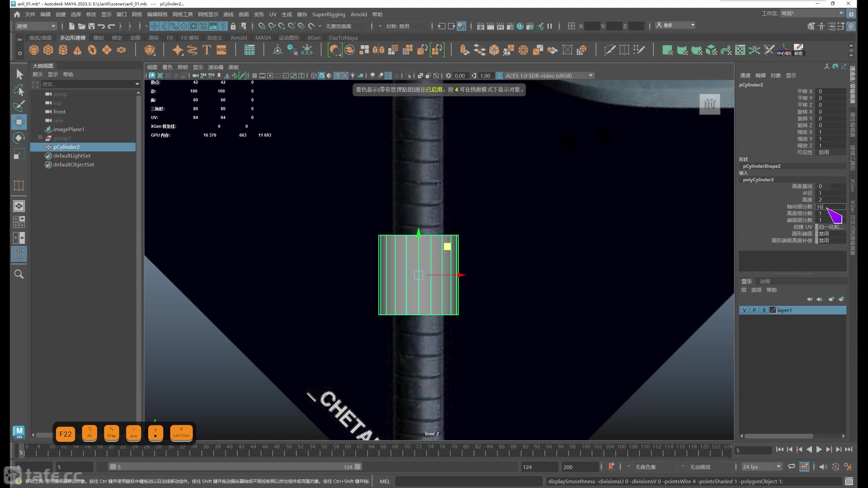Toggle the workspace lock icon
This screenshot has height=488, width=868.
[851, 14]
